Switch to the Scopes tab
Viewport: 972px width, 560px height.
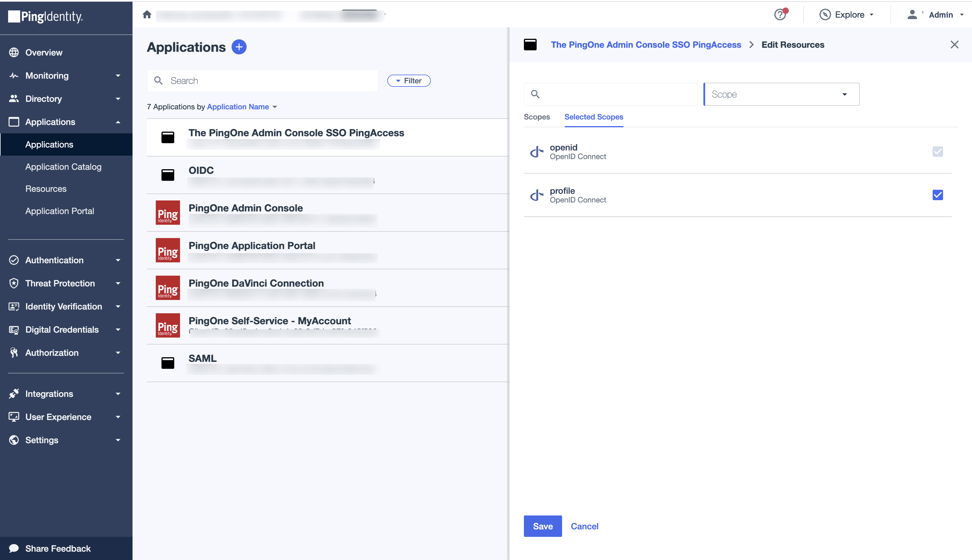pyautogui.click(x=537, y=117)
